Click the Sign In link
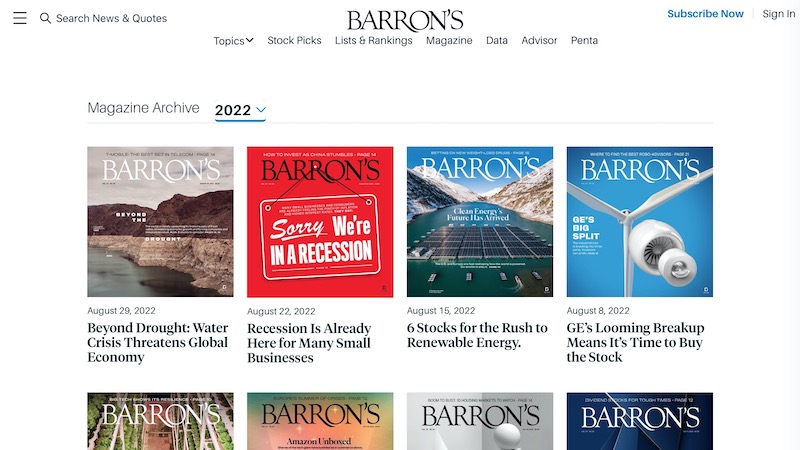Screen dimensions: 800x450 pyautogui.click(x=779, y=14)
